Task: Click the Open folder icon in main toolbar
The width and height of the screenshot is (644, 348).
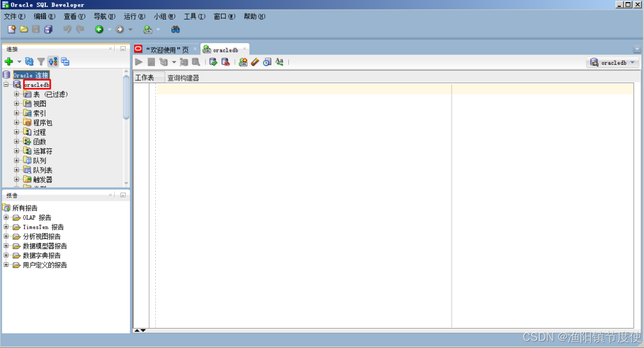Action: point(24,29)
